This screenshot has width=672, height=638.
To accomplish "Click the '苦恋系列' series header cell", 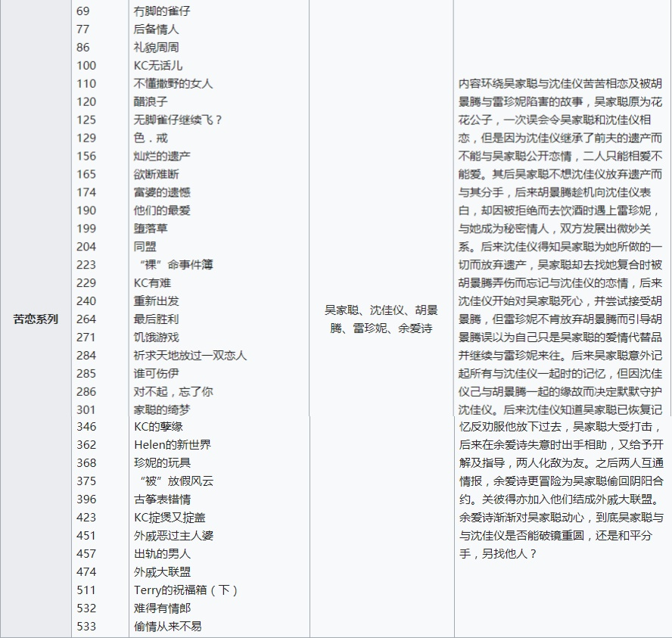I will click(36, 319).
